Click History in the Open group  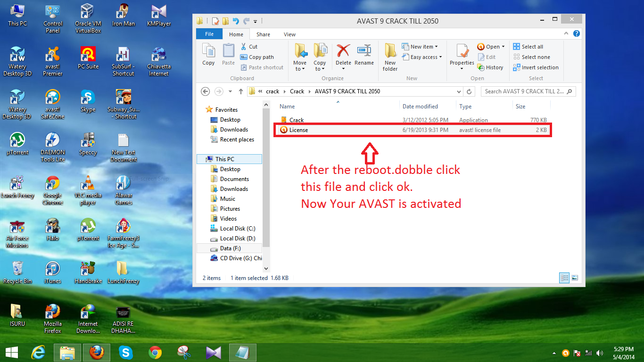[491, 67]
